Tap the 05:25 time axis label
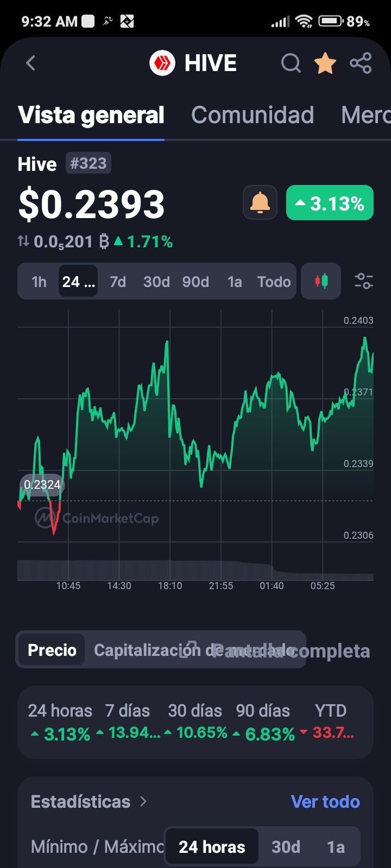Viewport: 391px width, 868px height. click(323, 586)
